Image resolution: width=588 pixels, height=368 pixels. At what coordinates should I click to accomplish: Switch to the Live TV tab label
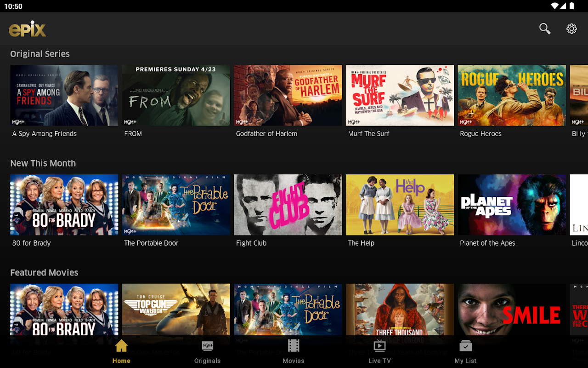pyautogui.click(x=379, y=361)
